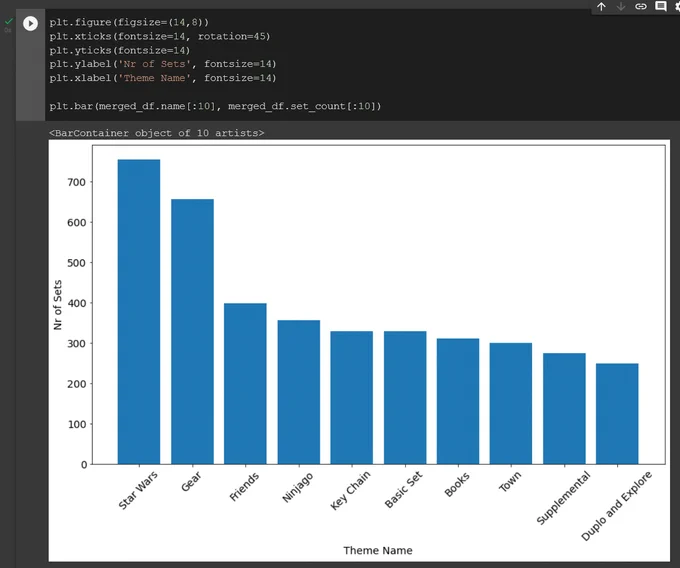Click the plt.xticks rotation=45 code line
Image resolution: width=680 pixels, height=568 pixels.
pos(160,36)
